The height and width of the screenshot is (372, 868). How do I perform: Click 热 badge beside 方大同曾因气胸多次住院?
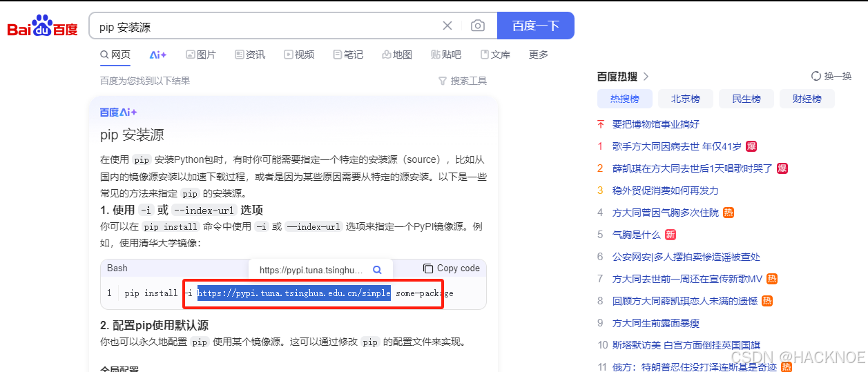(729, 213)
